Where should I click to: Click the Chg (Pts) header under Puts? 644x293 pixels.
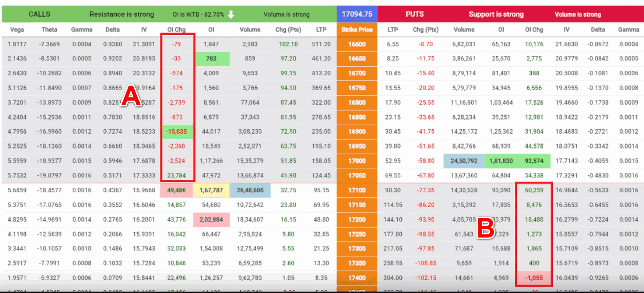(x=426, y=30)
